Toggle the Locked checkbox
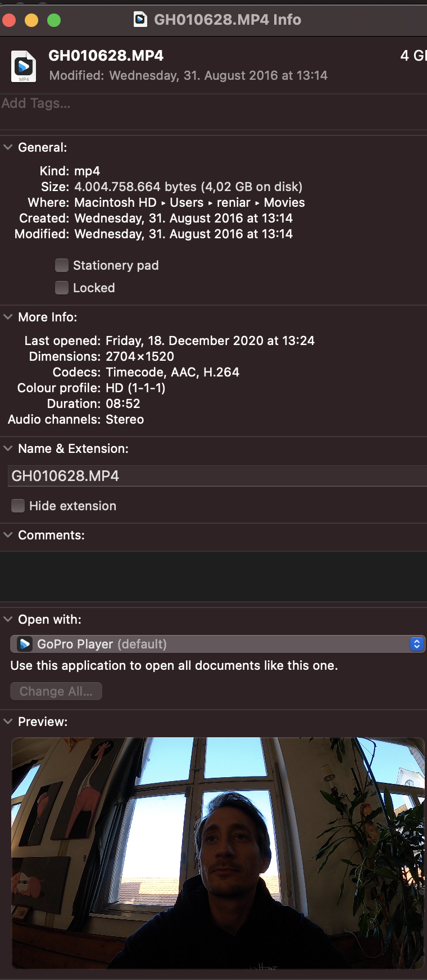 62,288
